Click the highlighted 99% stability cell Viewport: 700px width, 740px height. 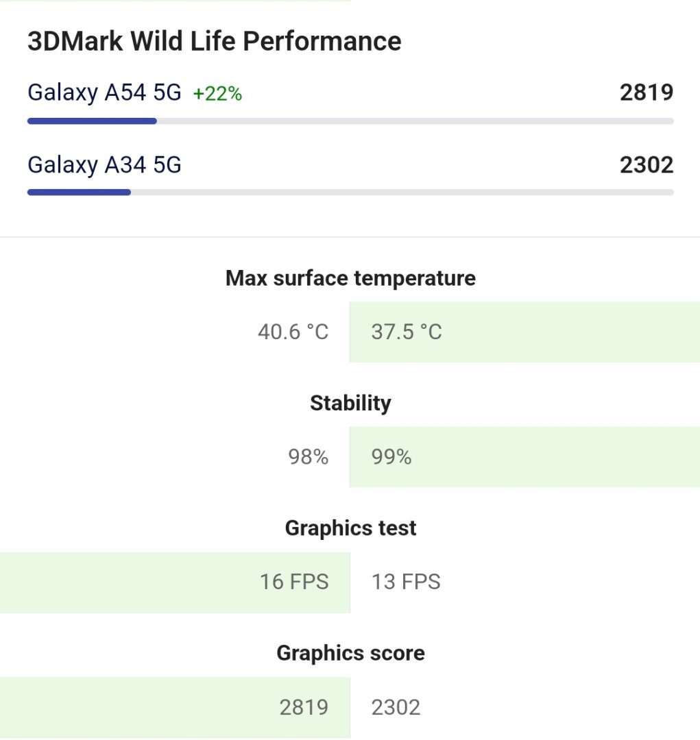point(524,457)
